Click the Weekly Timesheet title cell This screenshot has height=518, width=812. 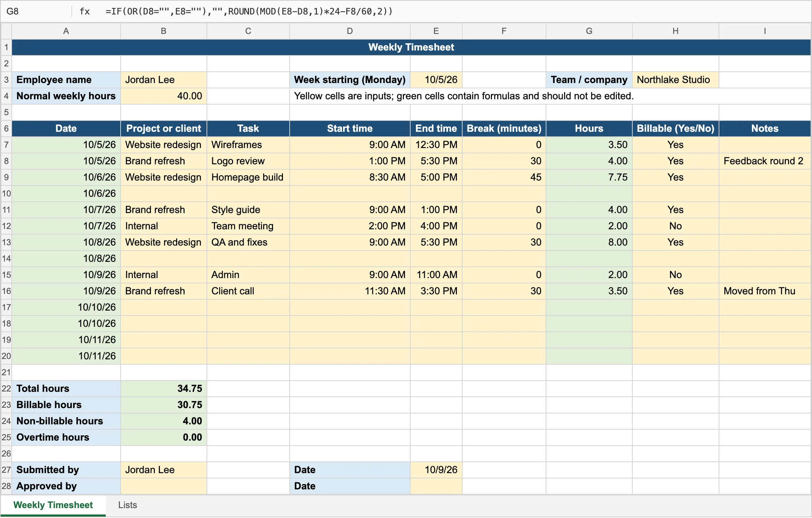tap(411, 47)
